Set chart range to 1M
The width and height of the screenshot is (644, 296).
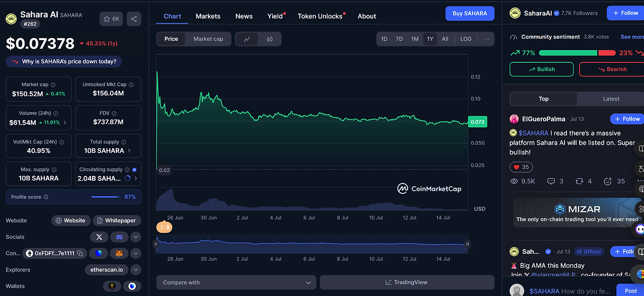(415, 39)
